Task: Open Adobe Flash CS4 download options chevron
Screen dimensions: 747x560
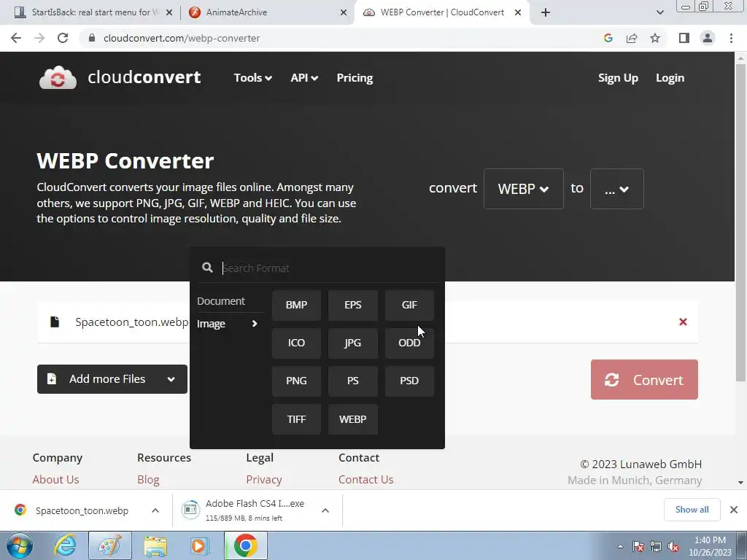Action: point(325,510)
